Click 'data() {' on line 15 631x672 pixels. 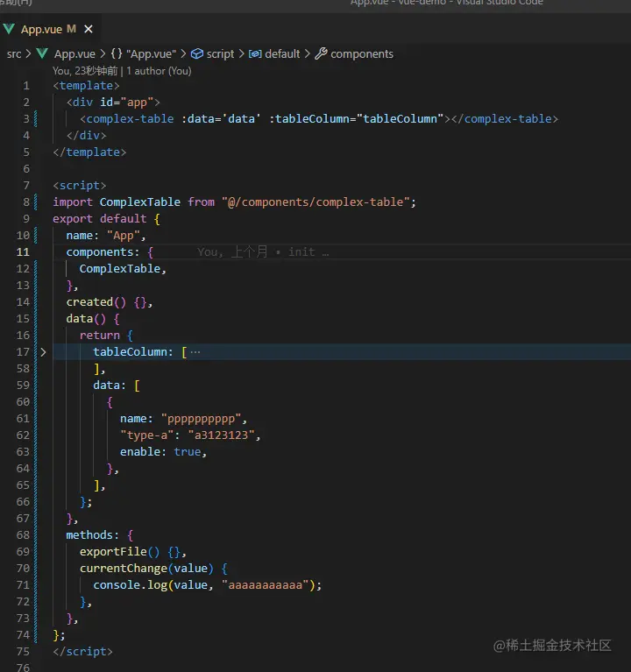click(93, 319)
